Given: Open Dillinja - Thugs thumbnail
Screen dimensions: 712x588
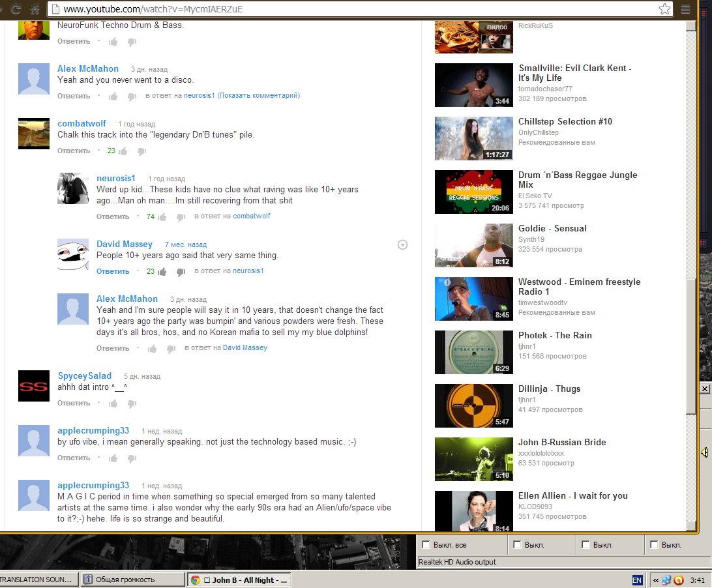Looking at the screenshot, I should click(473, 406).
